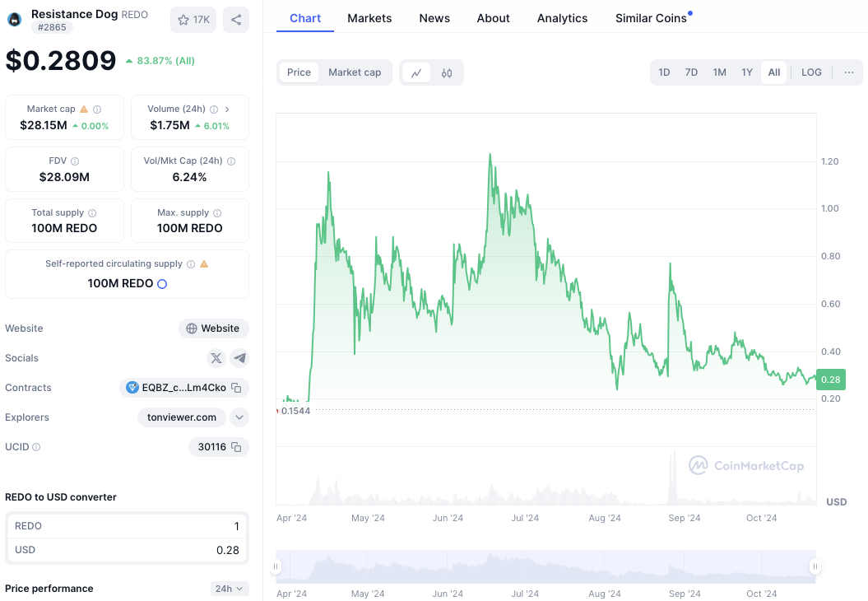This screenshot has height=601, width=868.
Task: Expand the explorers dropdown chevron
Action: pyautogui.click(x=239, y=417)
